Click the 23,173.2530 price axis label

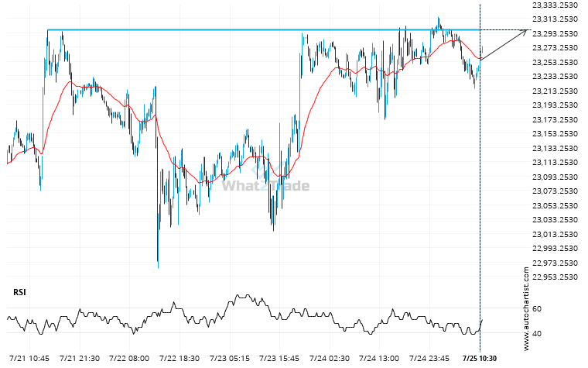pyautogui.click(x=555, y=120)
